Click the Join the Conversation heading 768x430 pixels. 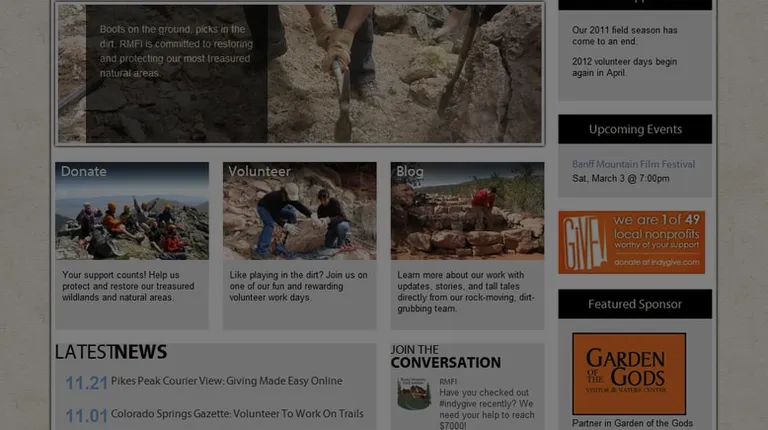445,357
